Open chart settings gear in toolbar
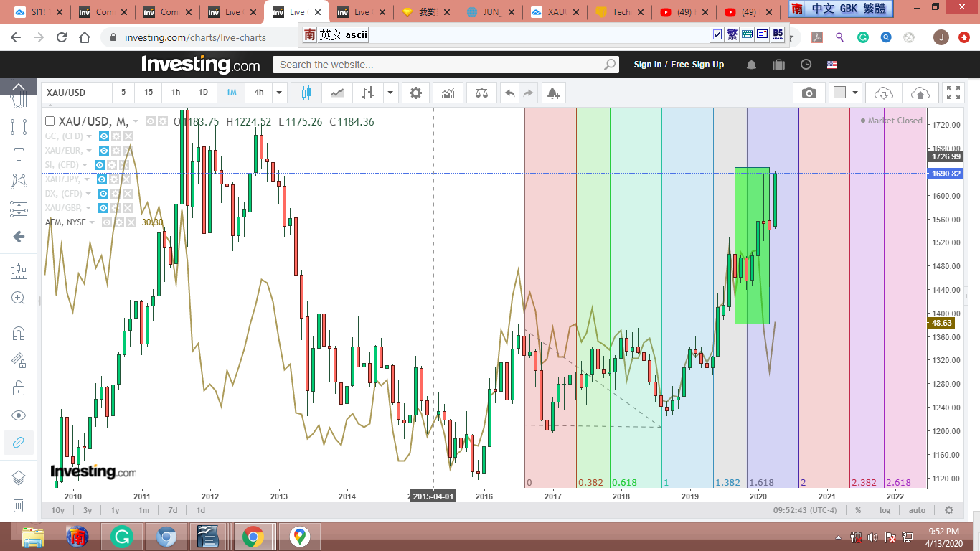This screenshot has height=551, width=980. coord(415,93)
